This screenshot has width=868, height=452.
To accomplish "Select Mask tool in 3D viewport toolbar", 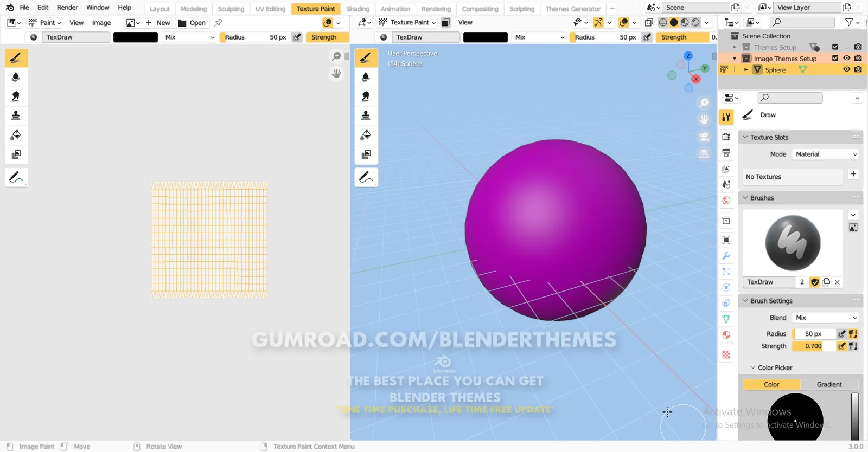I will click(x=366, y=154).
